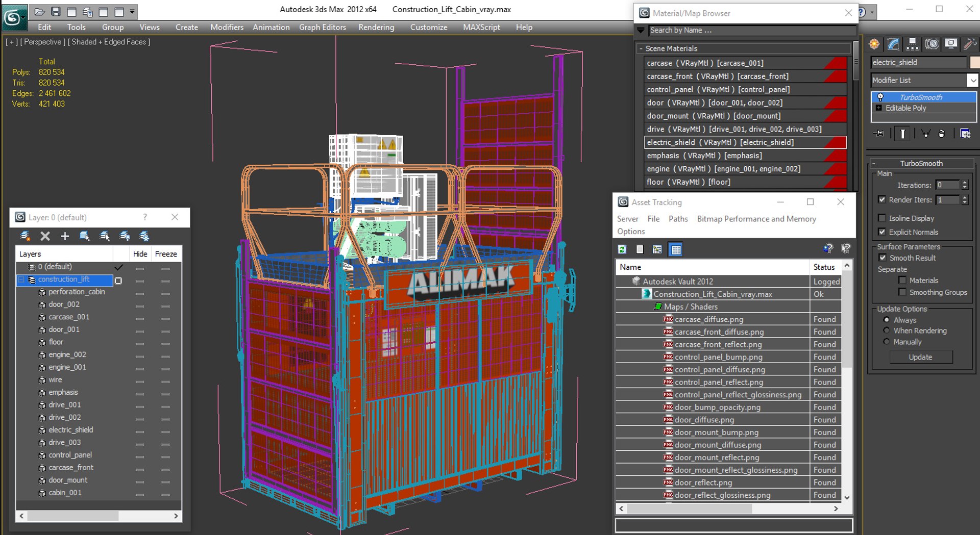The image size is (980, 535).
Task: Click Freeze column header in Layers
Action: 166,254
